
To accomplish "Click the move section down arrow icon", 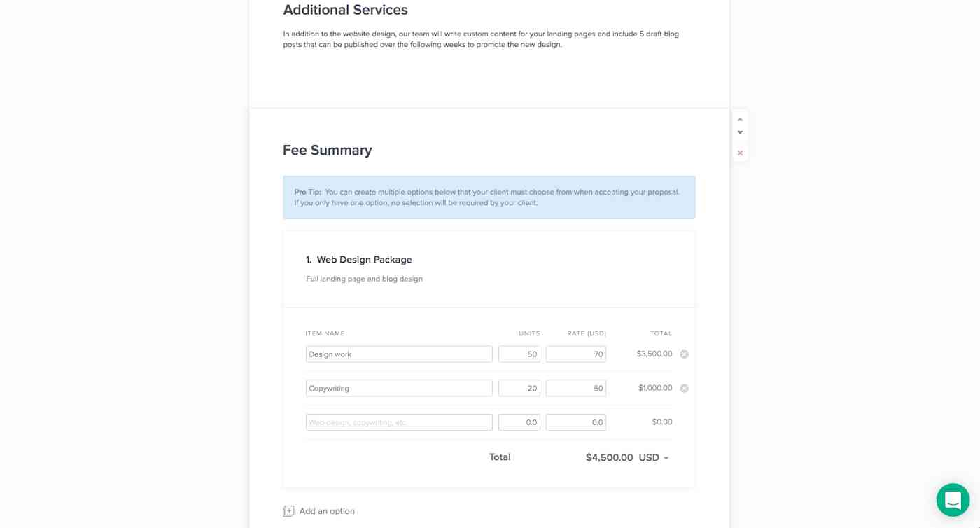I will click(740, 132).
